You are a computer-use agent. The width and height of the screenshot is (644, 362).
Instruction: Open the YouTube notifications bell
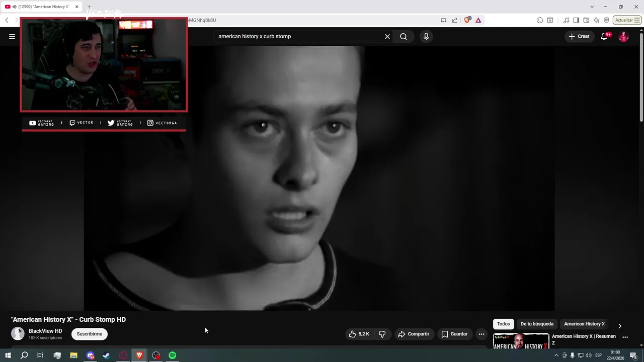pos(605,36)
